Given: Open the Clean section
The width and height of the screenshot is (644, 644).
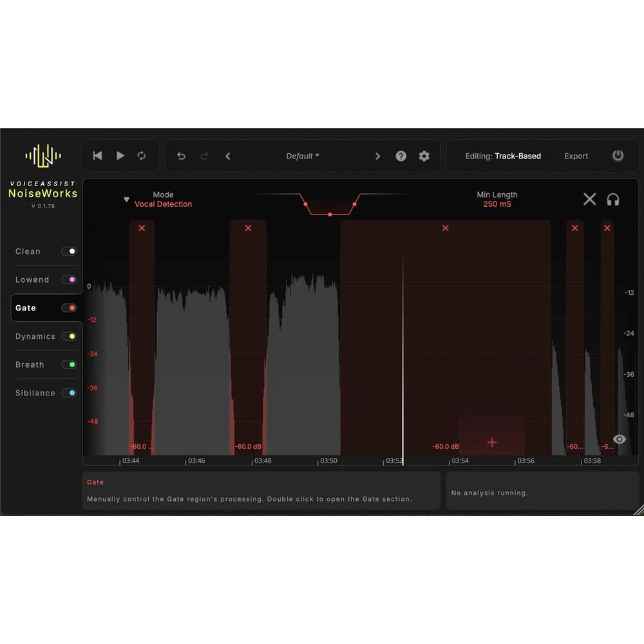Looking at the screenshot, I should [28, 251].
